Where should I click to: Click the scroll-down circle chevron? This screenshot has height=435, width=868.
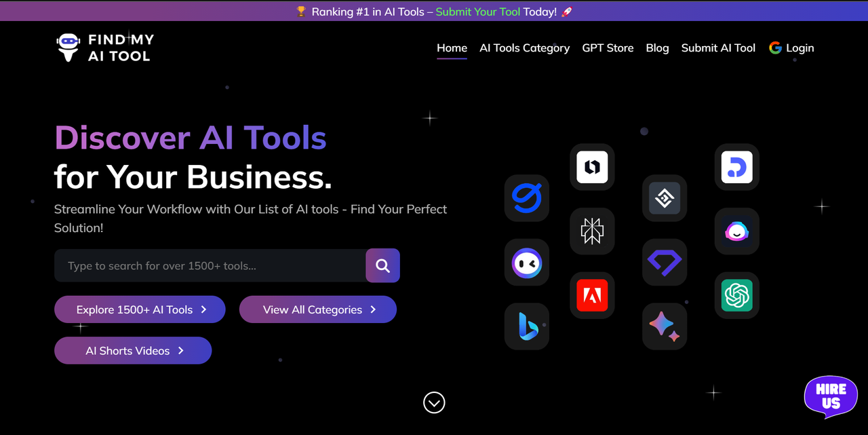(x=434, y=402)
